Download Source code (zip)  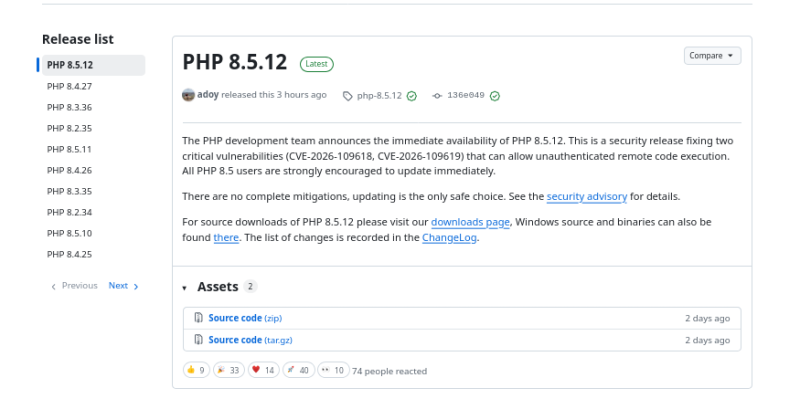pos(245,318)
